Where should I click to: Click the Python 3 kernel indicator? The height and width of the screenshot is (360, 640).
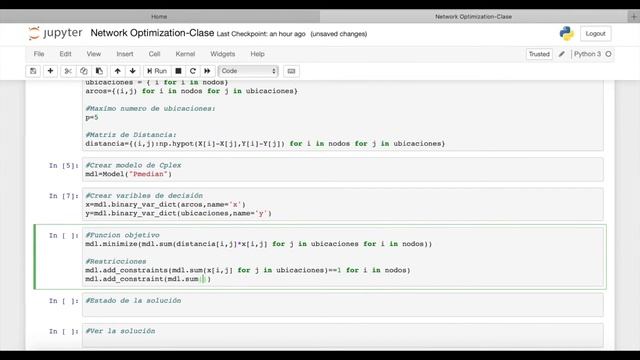[x=587, y=54]
